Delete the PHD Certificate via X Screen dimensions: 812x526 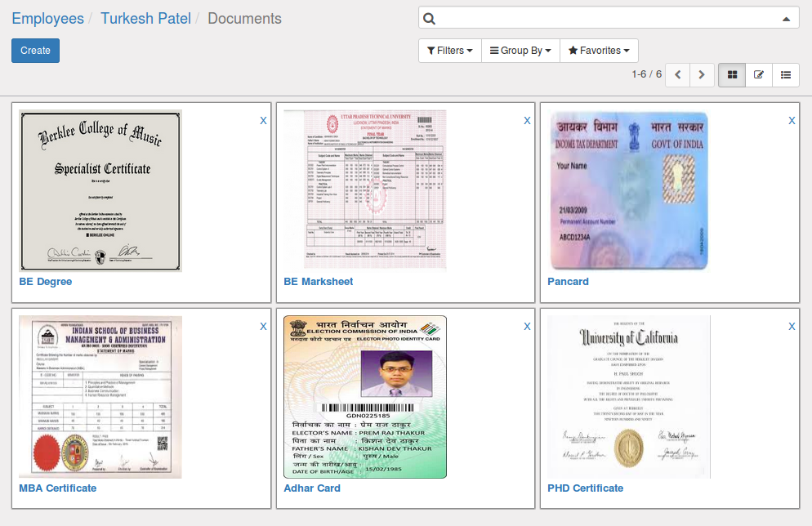coord(792,326)
